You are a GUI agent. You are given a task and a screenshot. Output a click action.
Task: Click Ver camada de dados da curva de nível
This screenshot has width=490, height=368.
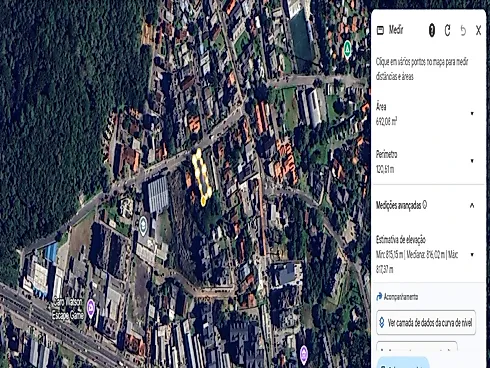426,323
